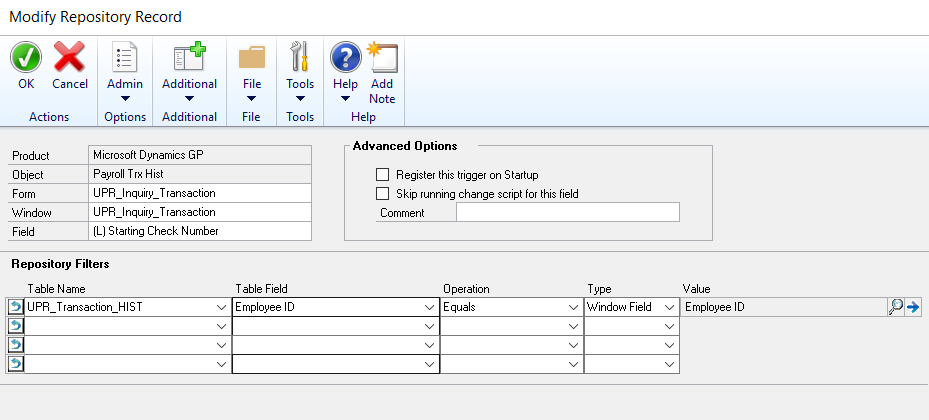Click into the Comment text field
929x420 pixels.
coord(568,212)
